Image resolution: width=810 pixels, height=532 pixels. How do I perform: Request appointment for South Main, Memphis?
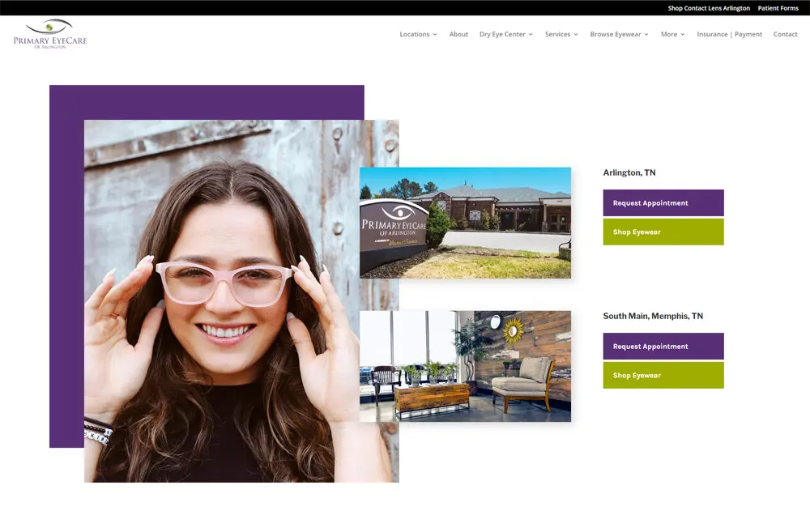(663, 347)
